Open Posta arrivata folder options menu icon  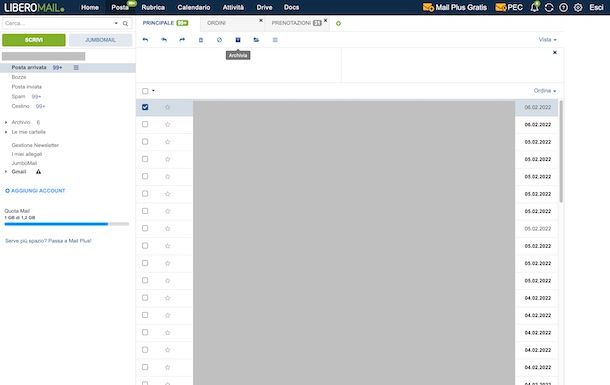pyautogui.click(x=76, y=68)
